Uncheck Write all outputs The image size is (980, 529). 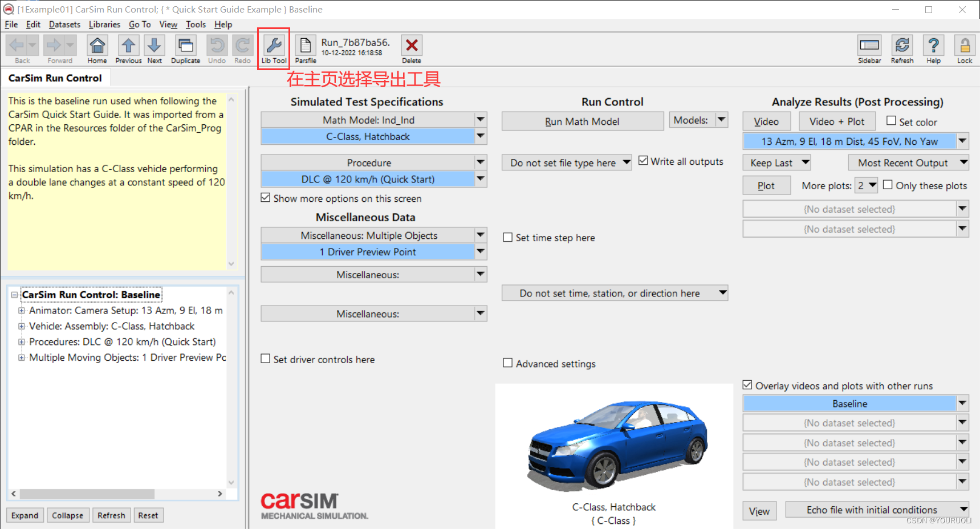click(x=644, y=161)
